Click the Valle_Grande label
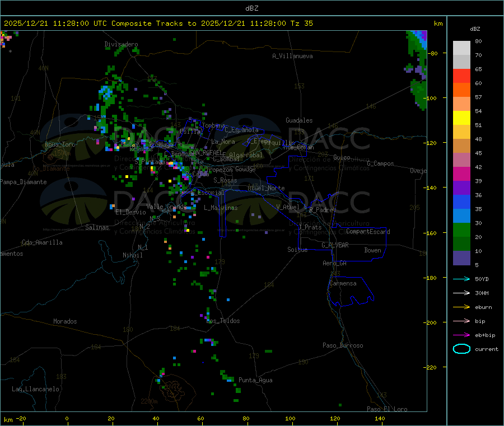 166,207
